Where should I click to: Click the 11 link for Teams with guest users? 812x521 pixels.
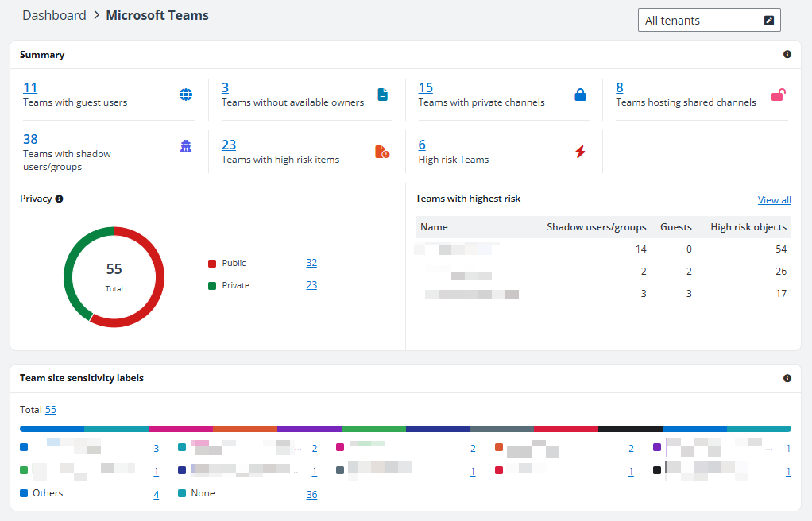coord(30,87)
